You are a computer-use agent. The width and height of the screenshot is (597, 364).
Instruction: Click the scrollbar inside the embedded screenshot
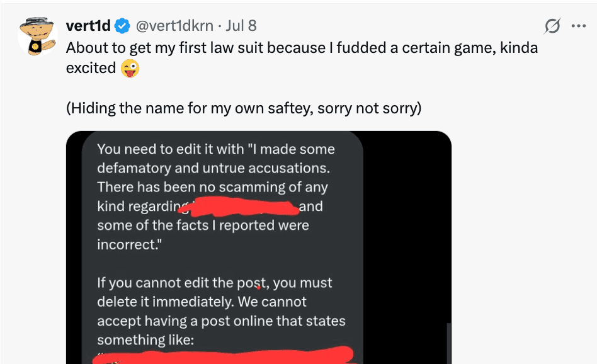point(448,343)
